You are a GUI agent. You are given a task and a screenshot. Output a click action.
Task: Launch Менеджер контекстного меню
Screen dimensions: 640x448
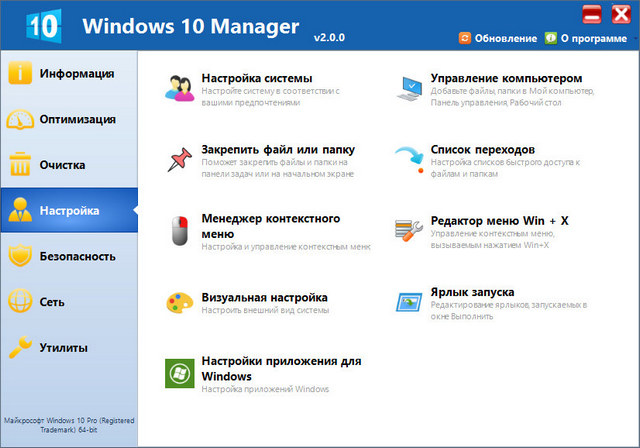coord(271,226)
